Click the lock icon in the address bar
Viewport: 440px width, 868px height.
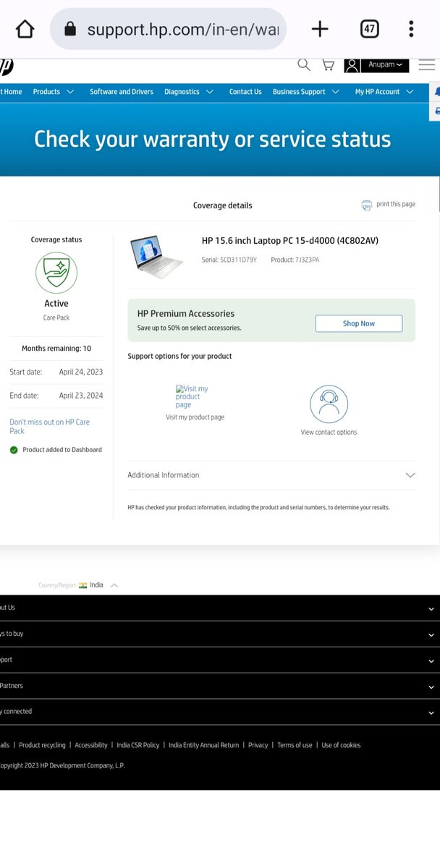click(x=69, y=29)
